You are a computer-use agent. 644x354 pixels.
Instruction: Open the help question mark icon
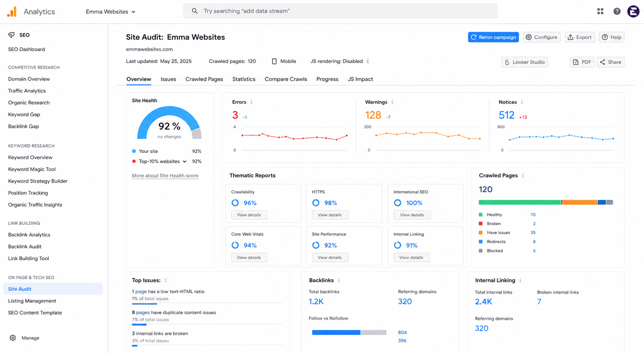tap(617, 11)
